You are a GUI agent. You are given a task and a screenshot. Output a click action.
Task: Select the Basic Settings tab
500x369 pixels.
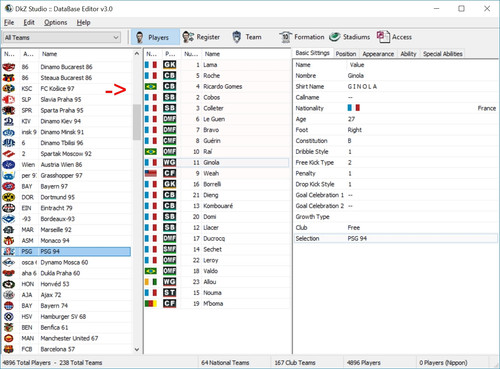[312, 53]
